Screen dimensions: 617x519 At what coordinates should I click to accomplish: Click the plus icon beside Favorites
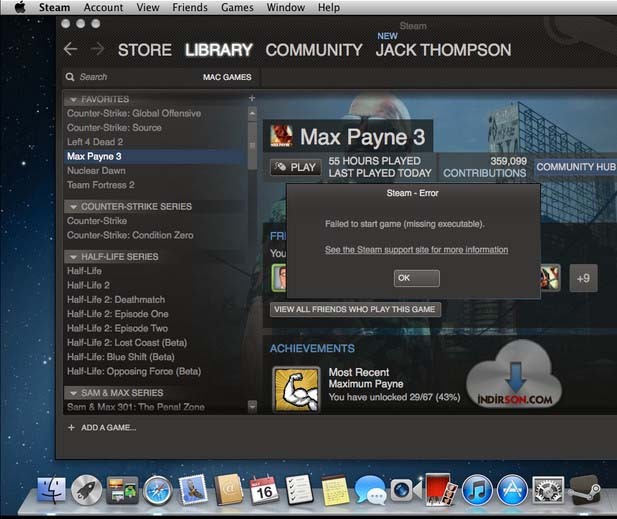pos(252,98)
